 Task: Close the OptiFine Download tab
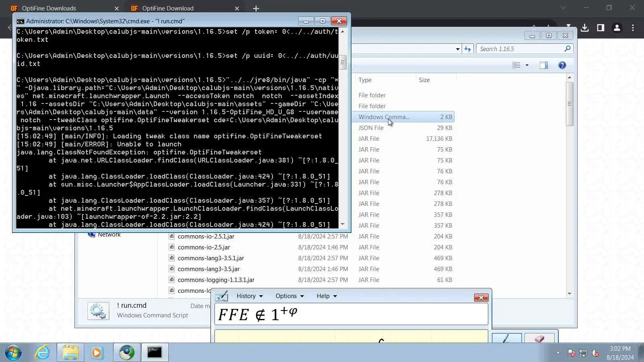[x=237, y=8]
